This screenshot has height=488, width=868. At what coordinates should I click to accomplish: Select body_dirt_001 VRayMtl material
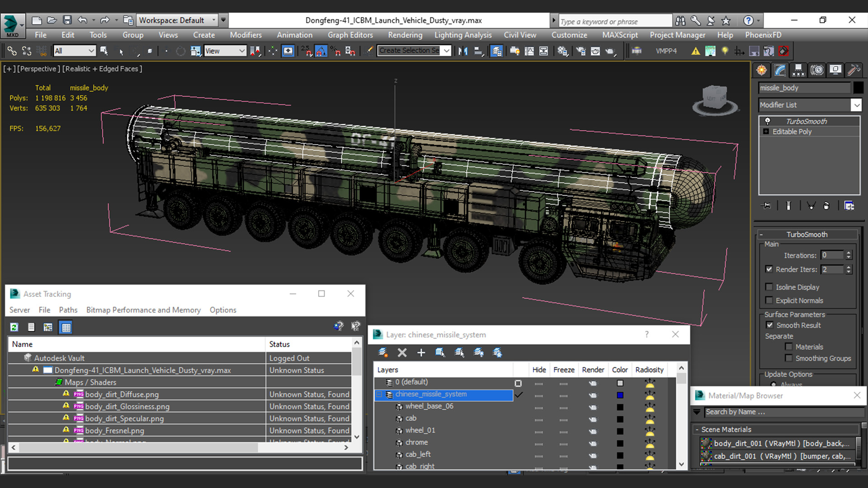777,443
